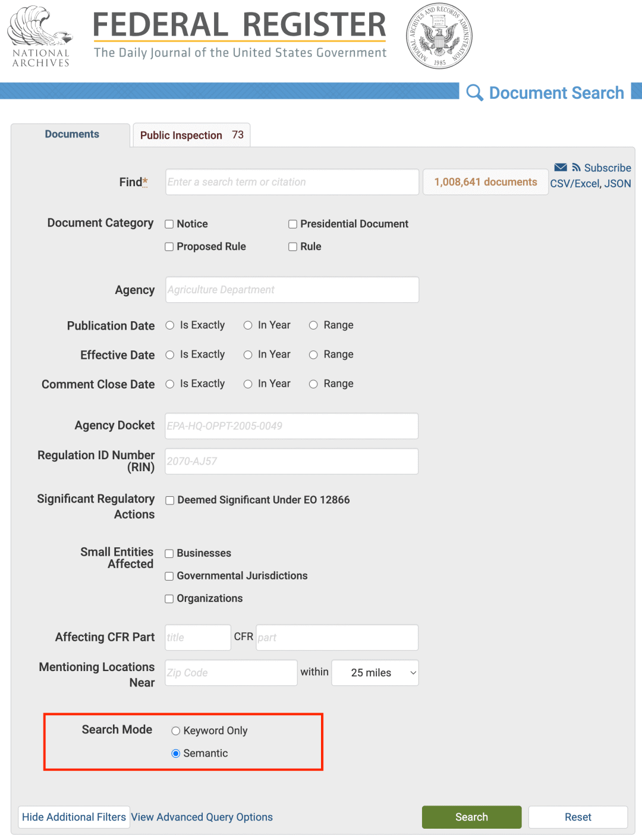
Task: Click the Agency Docket input field
Action: 291,426
